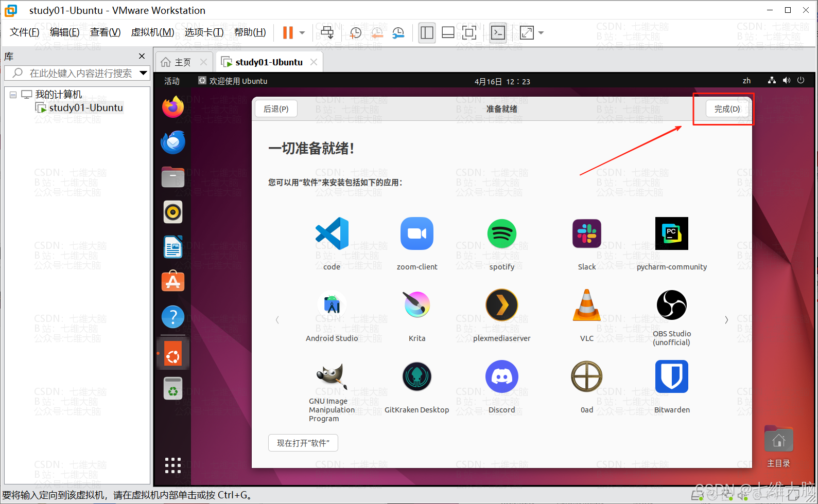
Task: Select the zoom-client app icon
Action: 417,233
